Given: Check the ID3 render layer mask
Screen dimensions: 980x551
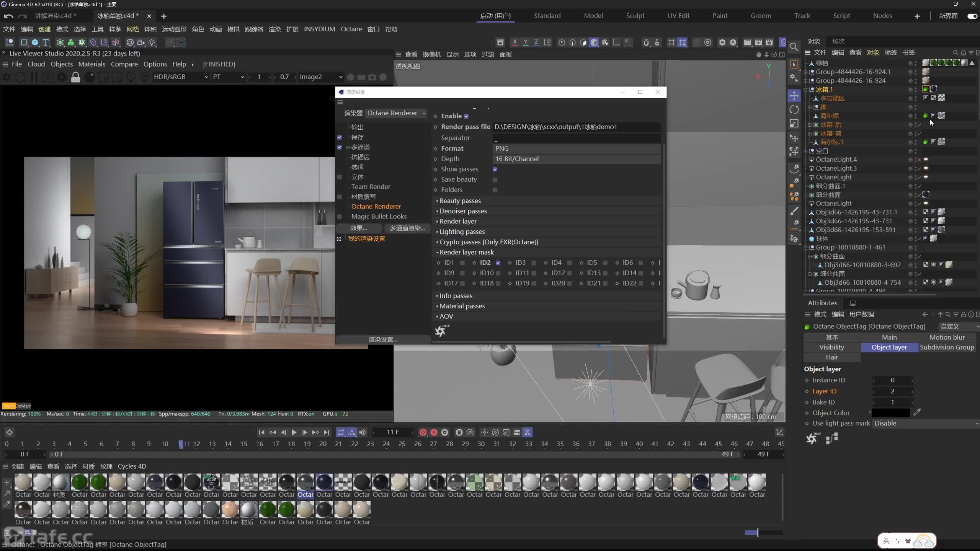Looking at the screenshot, I should [534, 263].
